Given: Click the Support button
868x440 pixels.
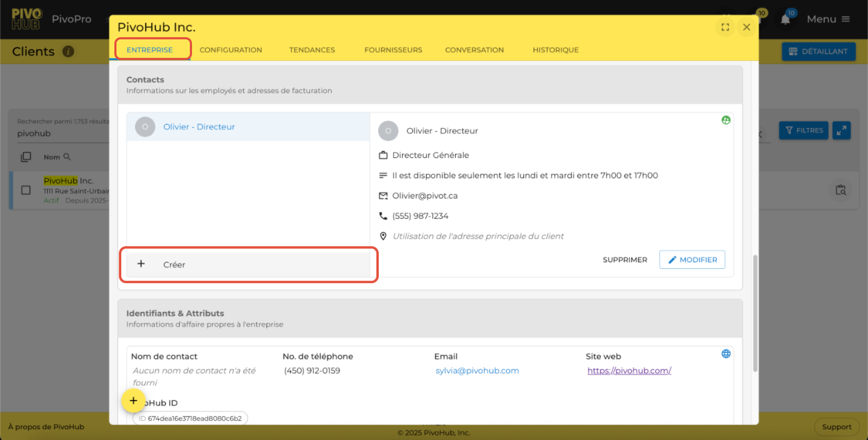Looking at the screenshot, I should point(837,427).
